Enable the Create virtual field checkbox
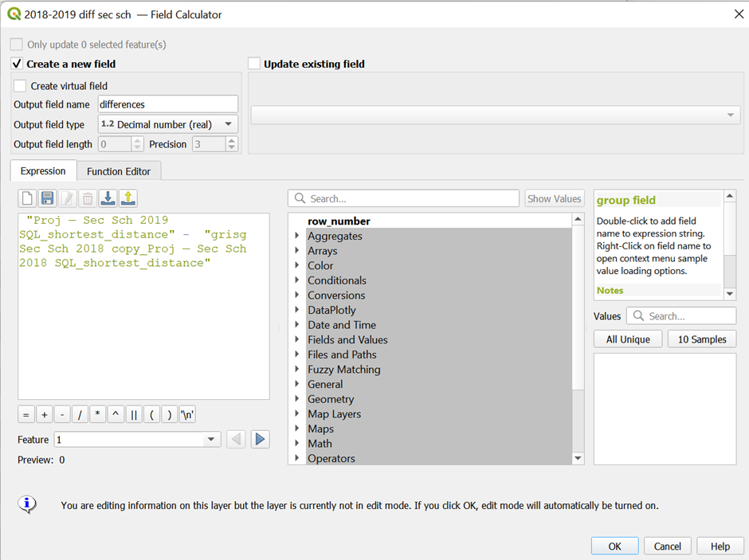The image size is (749, 560). (x=20, y=86)
